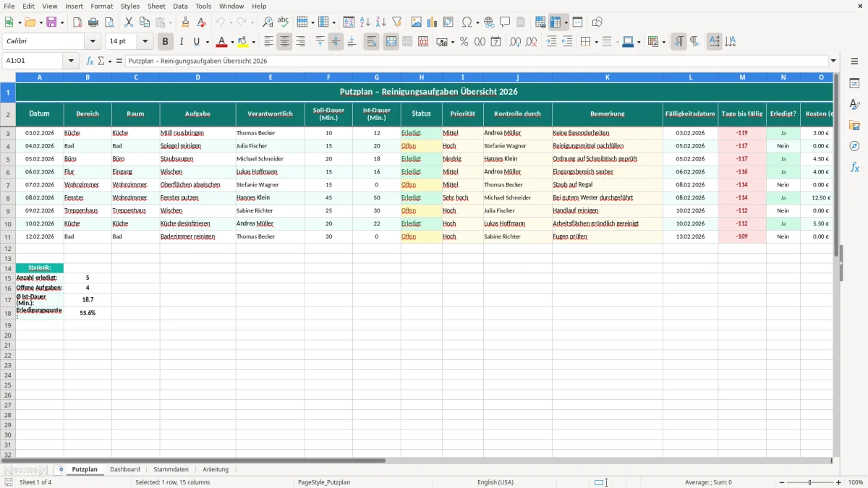Click column H header
The height and width of the screenshot is (488, 868).
coord(421,77)
